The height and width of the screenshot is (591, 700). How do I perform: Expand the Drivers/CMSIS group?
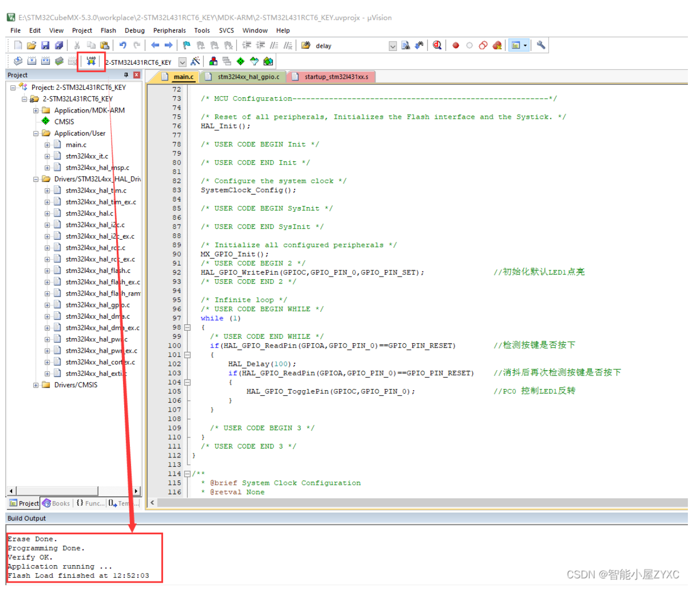[36, 385]
